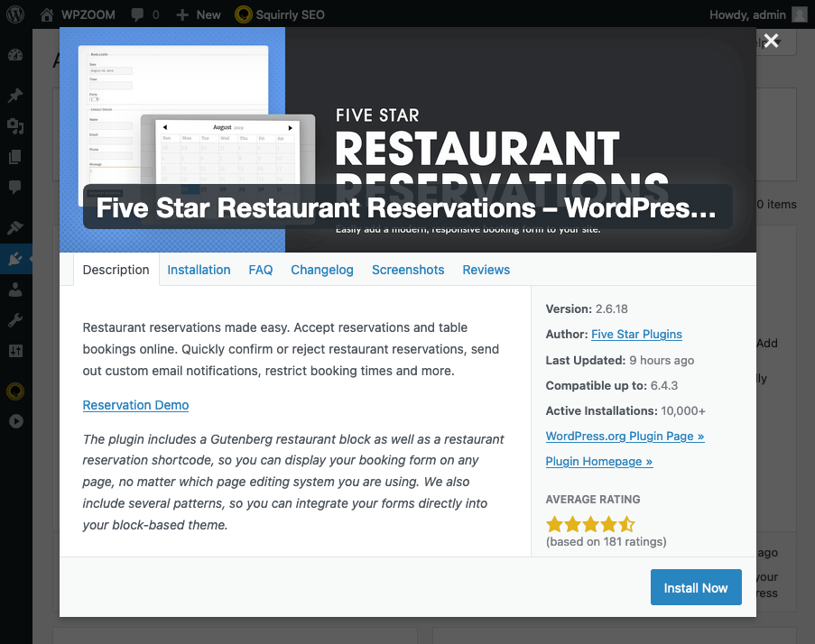815x644 pixels.
Task: Close the plugin details dialog
Action: [772, 41]
